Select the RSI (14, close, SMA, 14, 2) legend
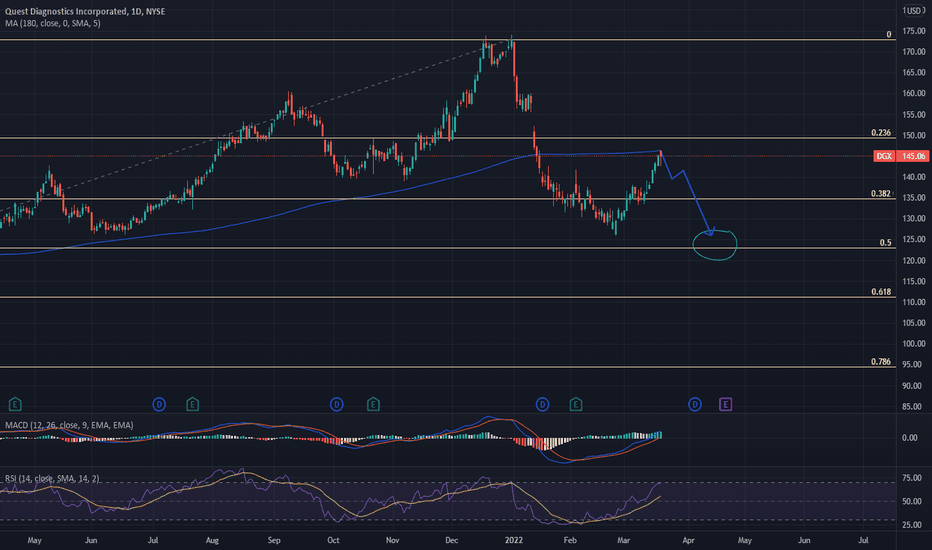This screenshot has width=932, height=550. [x=52, y=478]
